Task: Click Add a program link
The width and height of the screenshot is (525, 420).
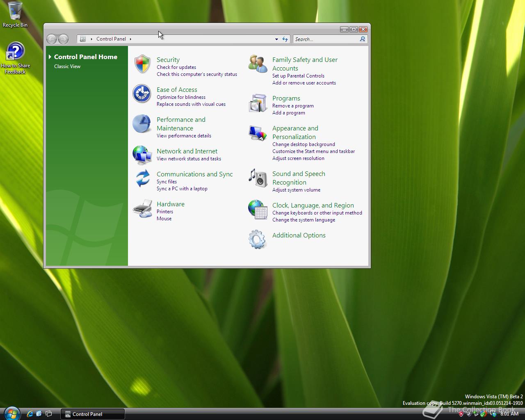Action: click(x=289, y=113)
